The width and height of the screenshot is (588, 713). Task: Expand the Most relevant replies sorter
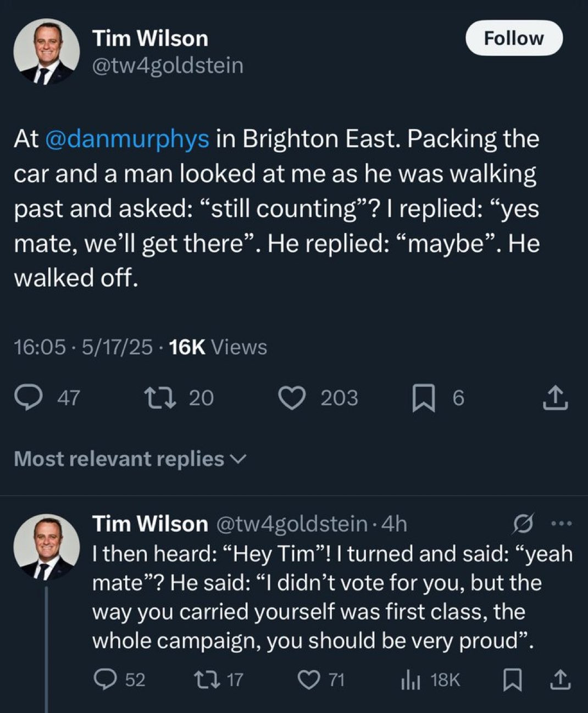coord(130,458)
